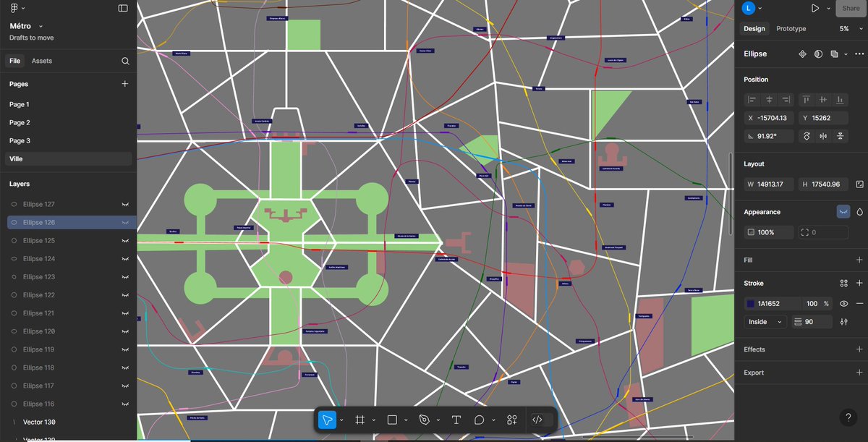Open the boolean operations chevron

click(x=845, y=54)
